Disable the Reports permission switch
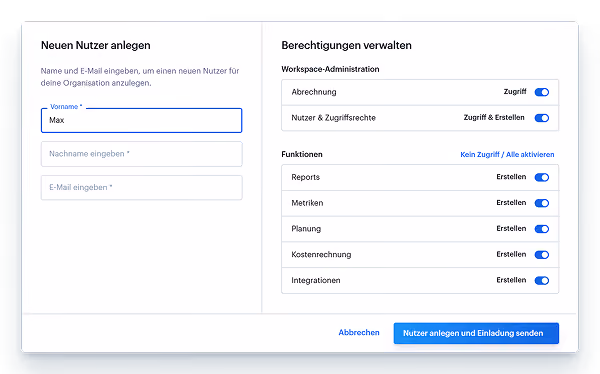 click(541, 177)
